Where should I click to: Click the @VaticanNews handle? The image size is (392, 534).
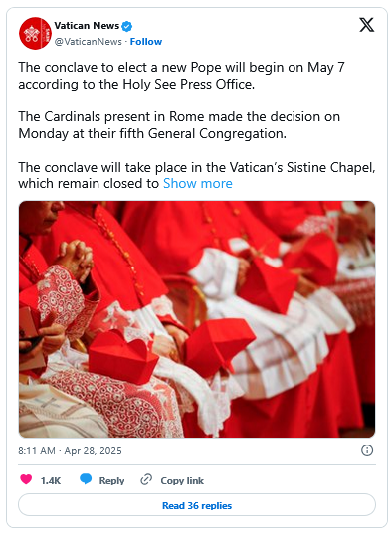(88, 42)
